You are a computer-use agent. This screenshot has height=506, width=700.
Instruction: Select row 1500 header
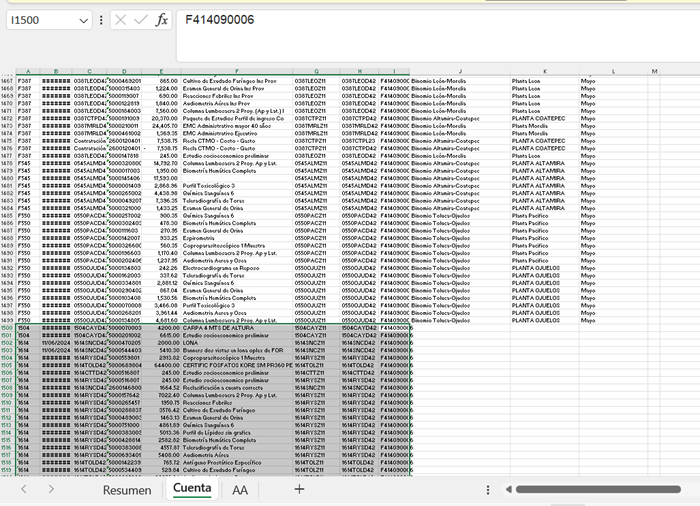[7, 327]
